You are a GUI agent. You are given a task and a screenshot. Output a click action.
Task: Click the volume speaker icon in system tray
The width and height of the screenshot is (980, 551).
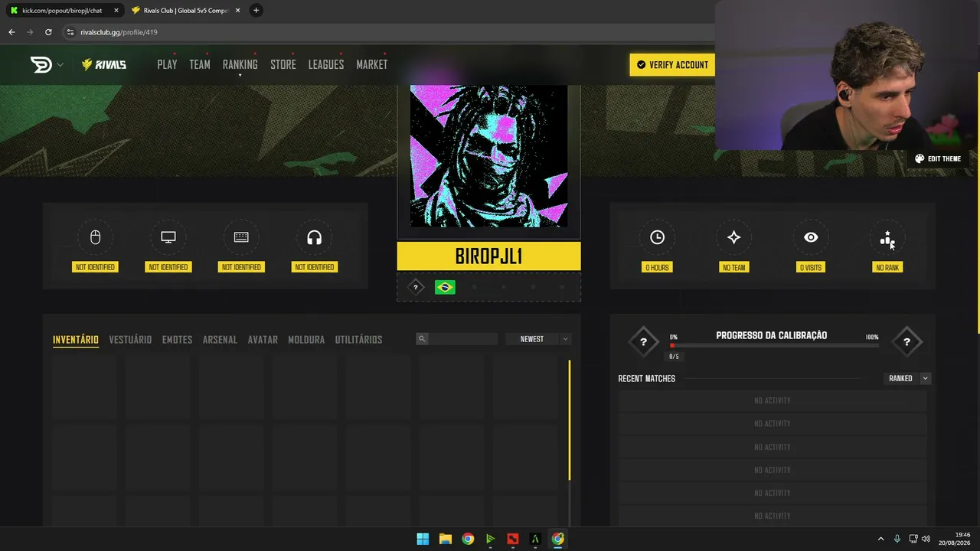point(926,539)
